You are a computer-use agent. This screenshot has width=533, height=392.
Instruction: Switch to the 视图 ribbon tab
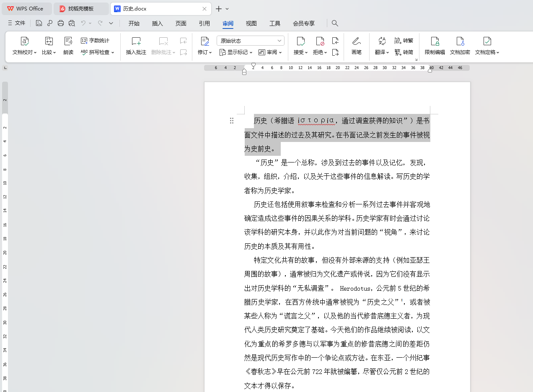point(251,23)
